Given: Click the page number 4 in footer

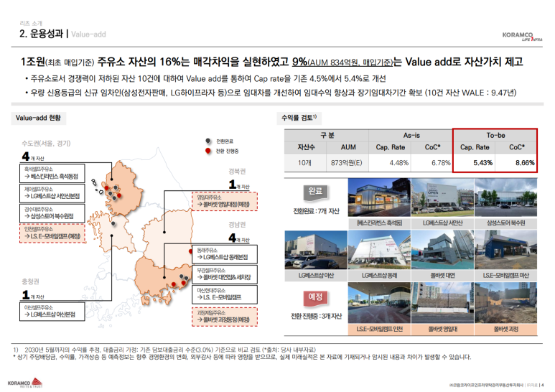Looking at the screenshot, I should coord(542,385).
